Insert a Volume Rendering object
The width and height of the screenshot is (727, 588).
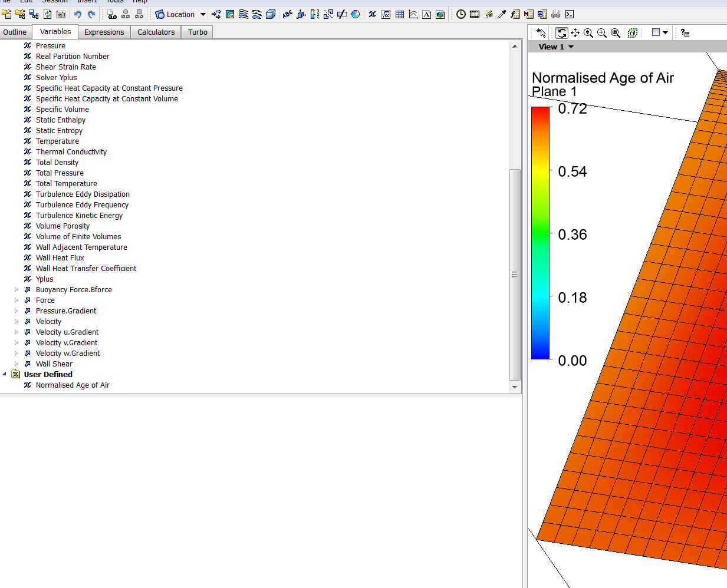270,14
